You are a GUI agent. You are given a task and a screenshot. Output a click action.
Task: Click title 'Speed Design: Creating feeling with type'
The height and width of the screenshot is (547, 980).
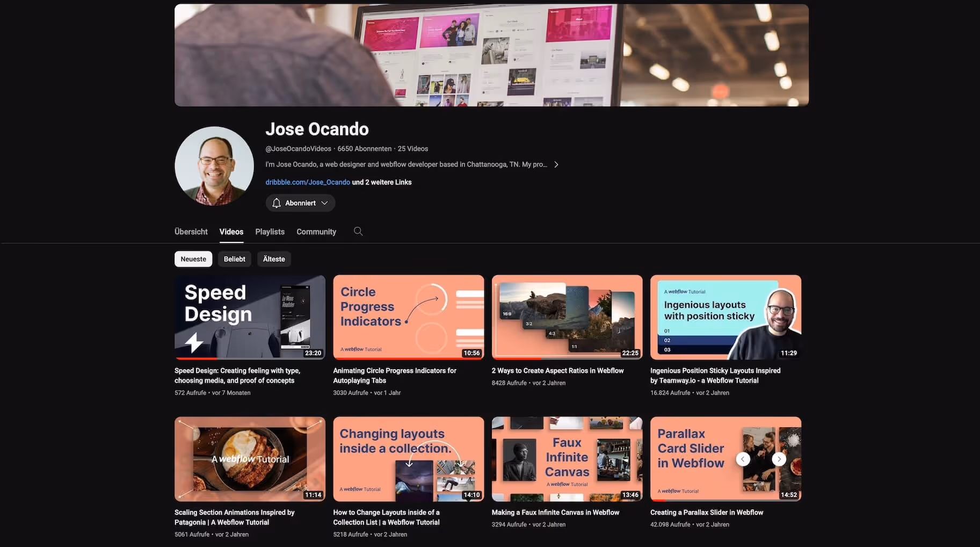237,376
